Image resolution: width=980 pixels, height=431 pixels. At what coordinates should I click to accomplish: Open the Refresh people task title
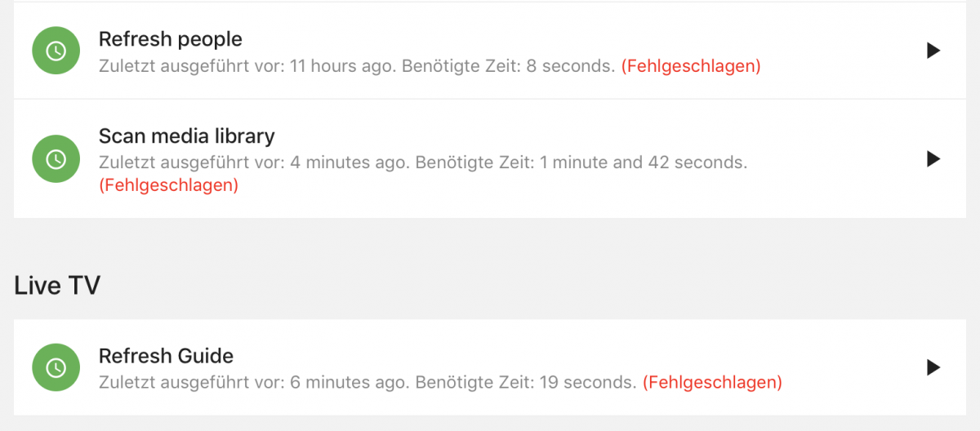coord(170,38)
